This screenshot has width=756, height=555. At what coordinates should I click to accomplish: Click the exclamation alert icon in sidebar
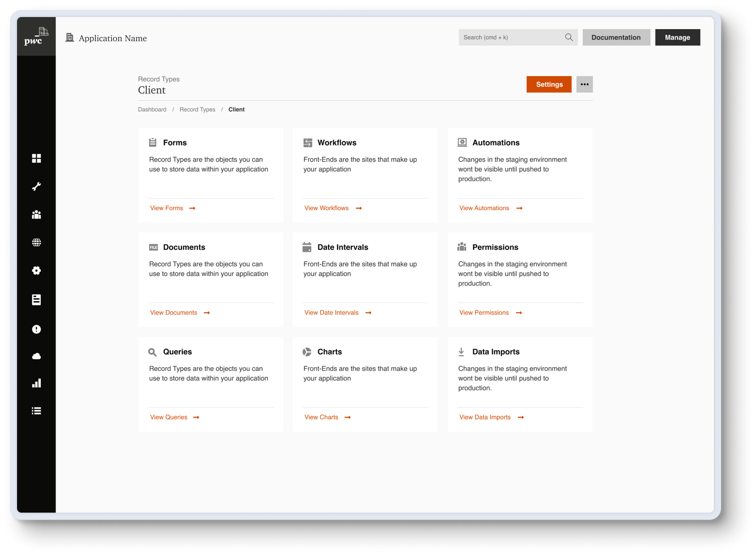[x=36, y=329]
